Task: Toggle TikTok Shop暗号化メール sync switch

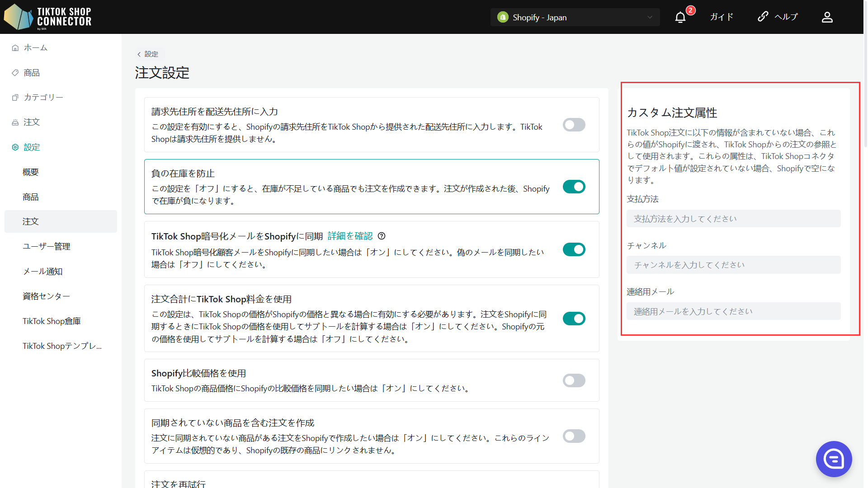Action: coord(574,249)
